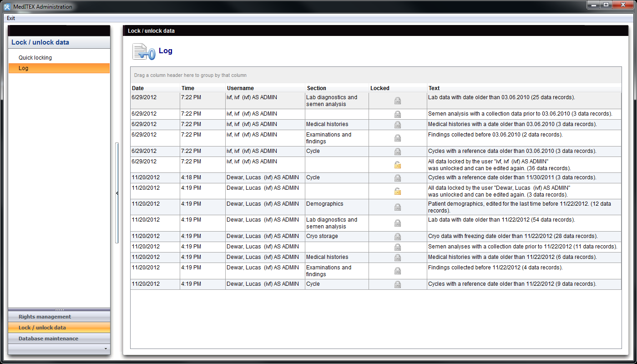Click unlocked padlock icon for Dewar, Lucas unlock row

click(398, 191)
